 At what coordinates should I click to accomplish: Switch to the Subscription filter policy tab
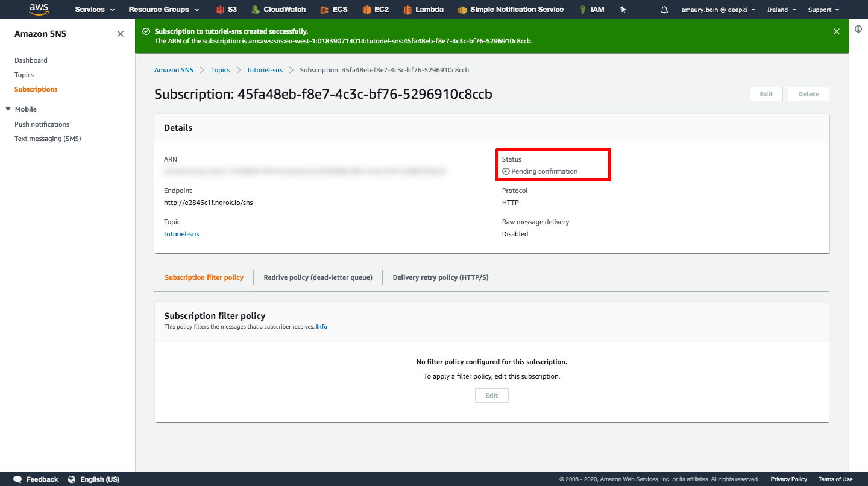[x=204, y=277]
